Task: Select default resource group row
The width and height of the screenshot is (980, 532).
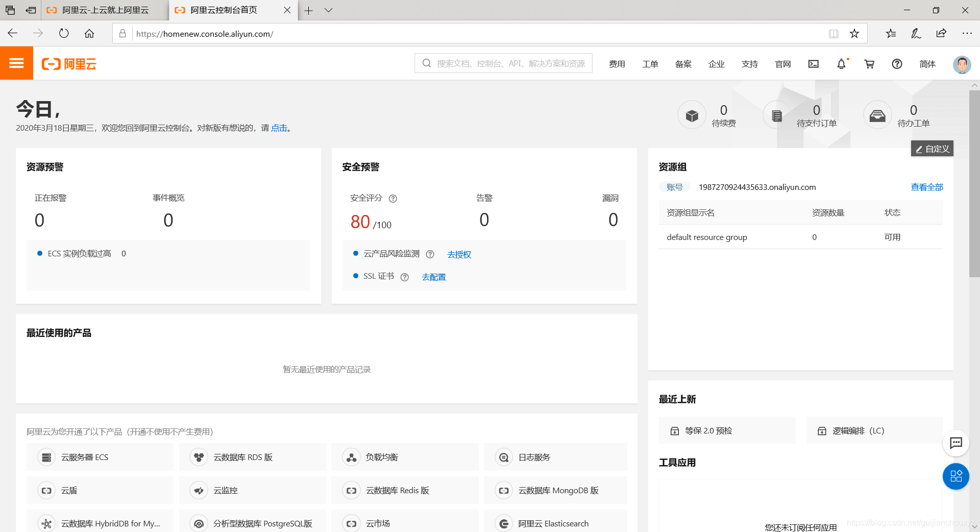Action: pyautogui.click(x=800, y=237)
